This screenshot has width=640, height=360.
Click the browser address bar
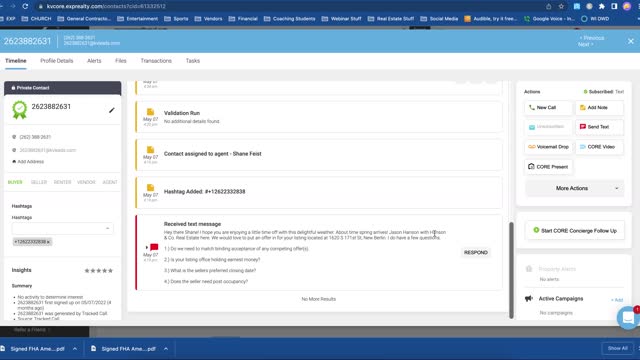pyautogui.click(x=286, y=7)
